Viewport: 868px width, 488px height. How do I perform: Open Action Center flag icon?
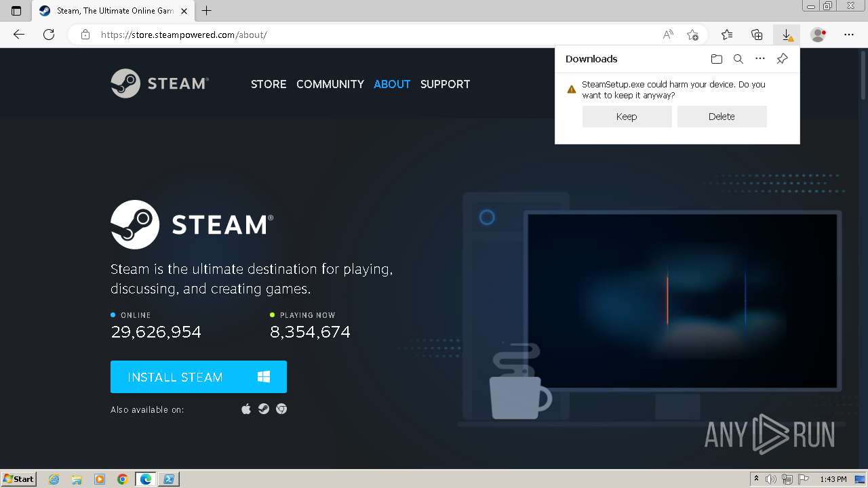tap(803, 479)
